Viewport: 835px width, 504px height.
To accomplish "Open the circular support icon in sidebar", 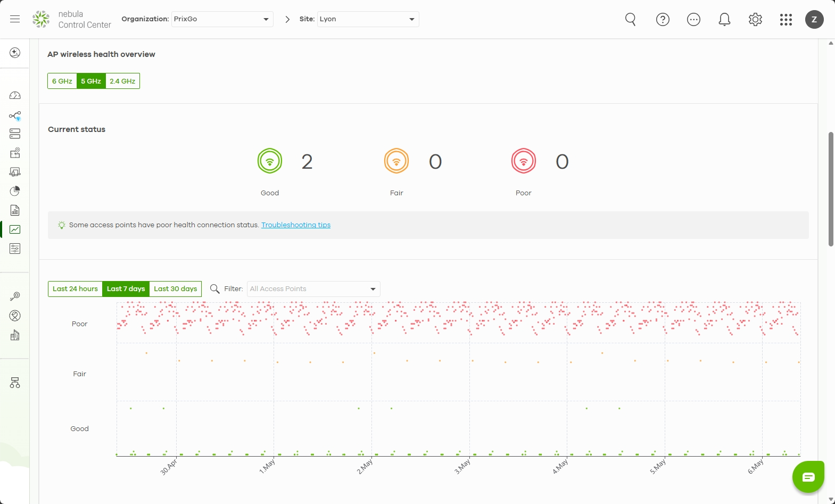I will pyautogui.click(x=15, y=316).
